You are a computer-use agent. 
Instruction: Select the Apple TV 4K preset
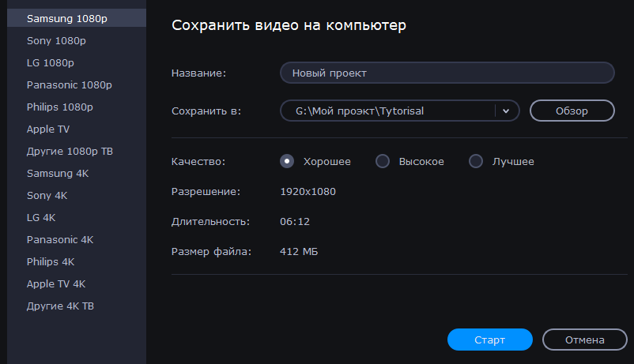pyautogui.click(x=55, y=283)
